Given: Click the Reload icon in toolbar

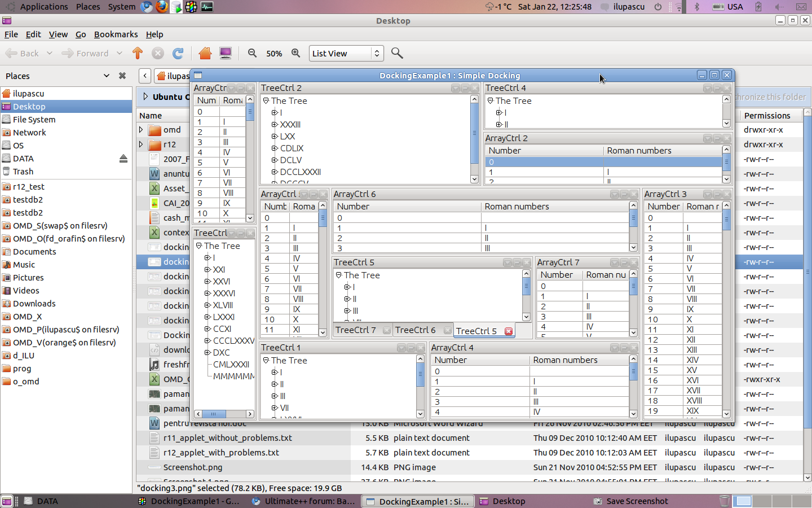Looking at the screenshot, I should [x=178, y=53].
